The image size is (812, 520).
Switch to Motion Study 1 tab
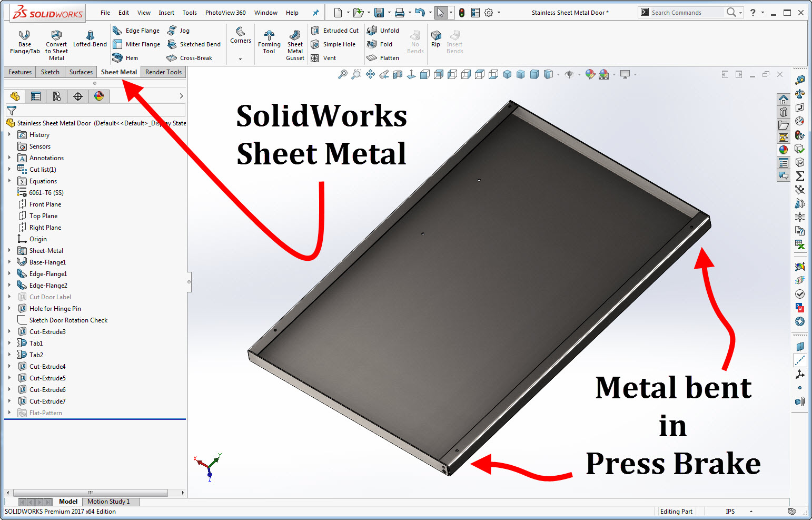point(108,502)
